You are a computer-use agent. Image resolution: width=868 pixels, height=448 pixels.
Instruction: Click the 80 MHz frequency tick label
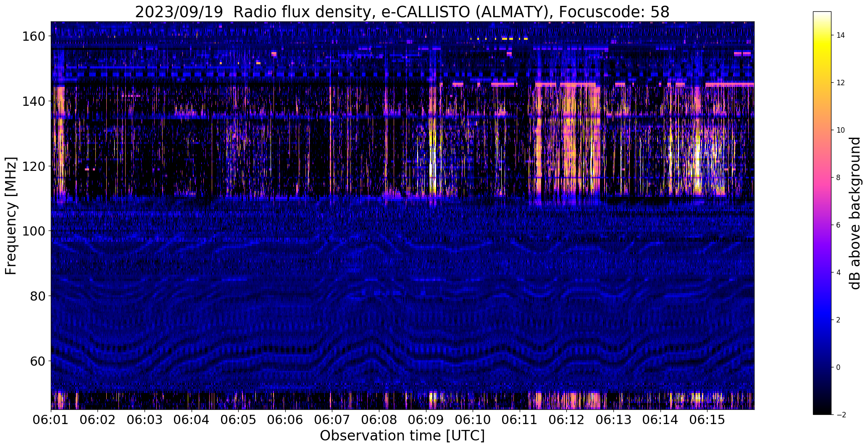coord(39,296)
